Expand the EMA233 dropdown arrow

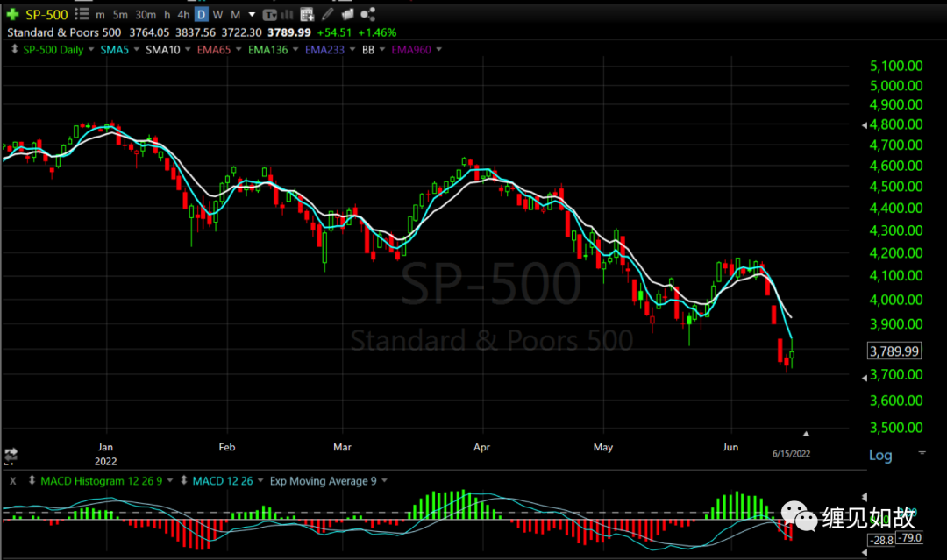click(352, 49)
